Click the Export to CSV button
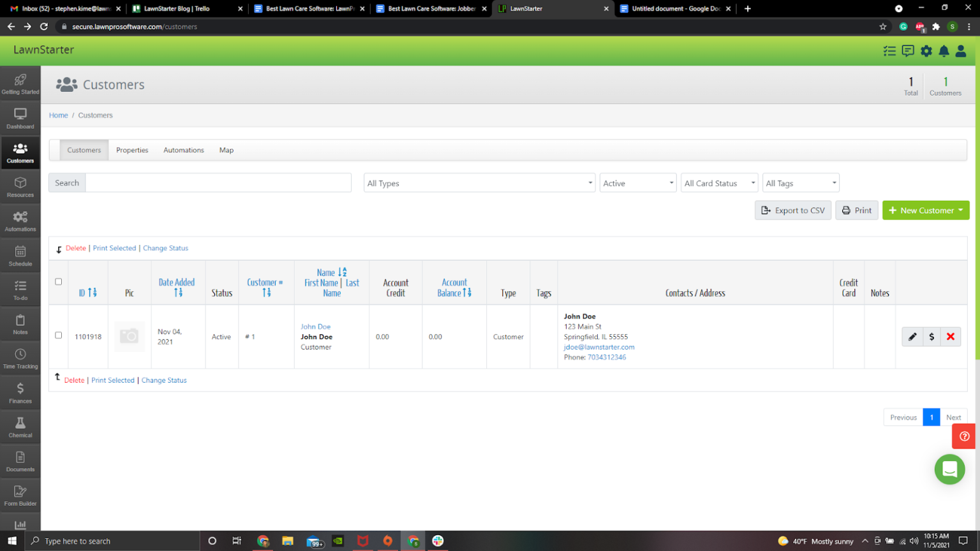 (793, 210)
